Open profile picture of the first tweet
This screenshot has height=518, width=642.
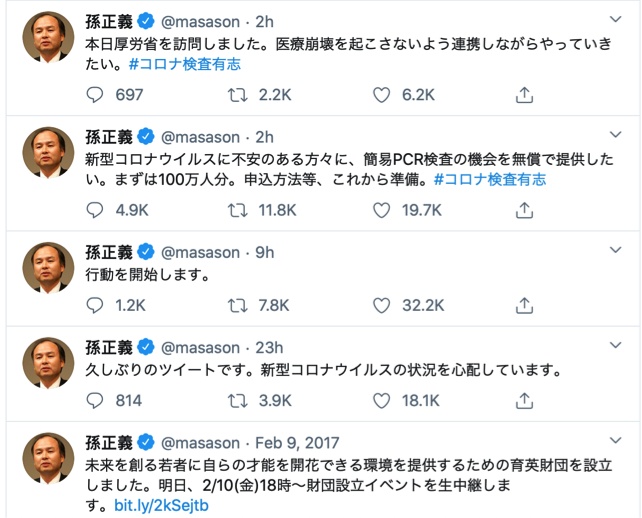click(47, 38)
